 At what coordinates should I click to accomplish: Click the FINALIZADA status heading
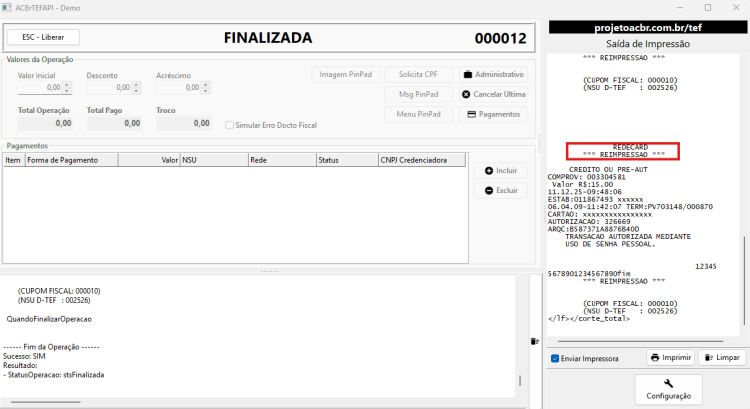point(268,38)
